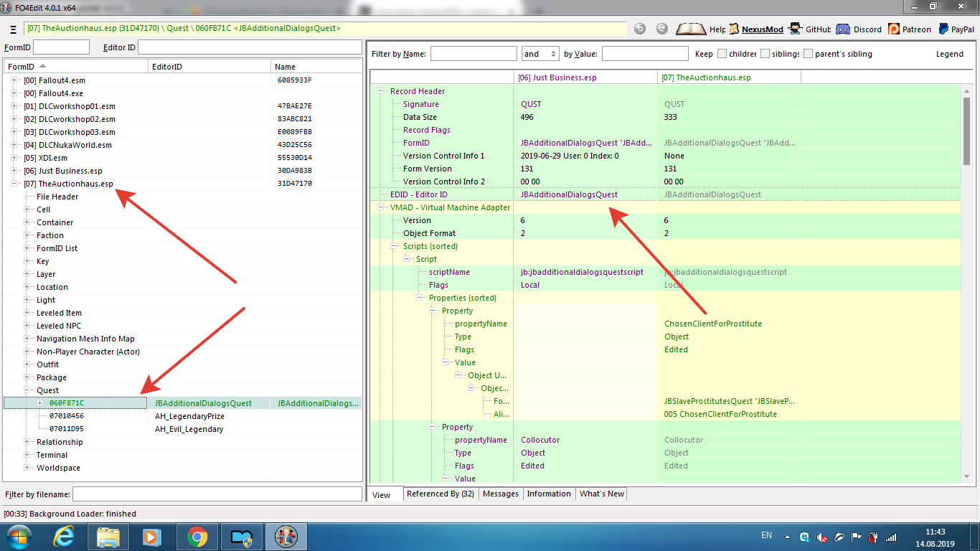Open the Windows Start menu
Screen dimensions: 980x551
[x=19, y=536]
